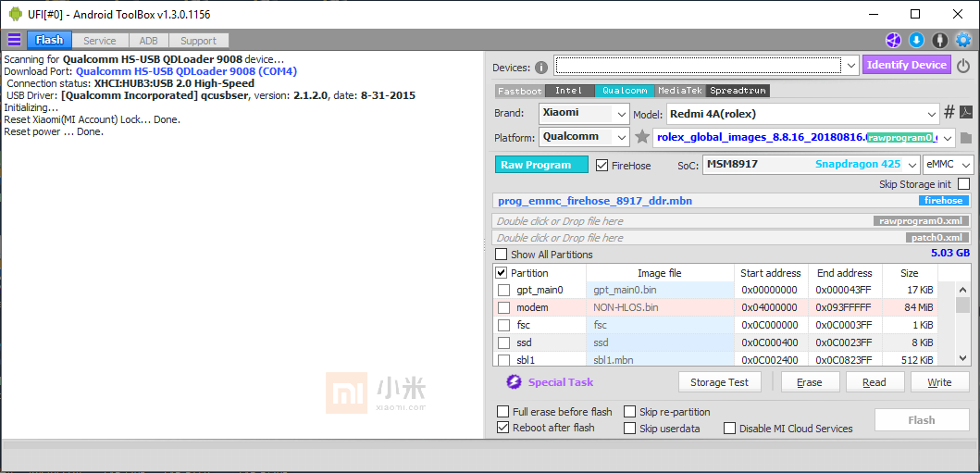Toggle Reboot after flash checkbox
Image resolution: width=980 pixels, height=473 pixels.
point(502,428)
